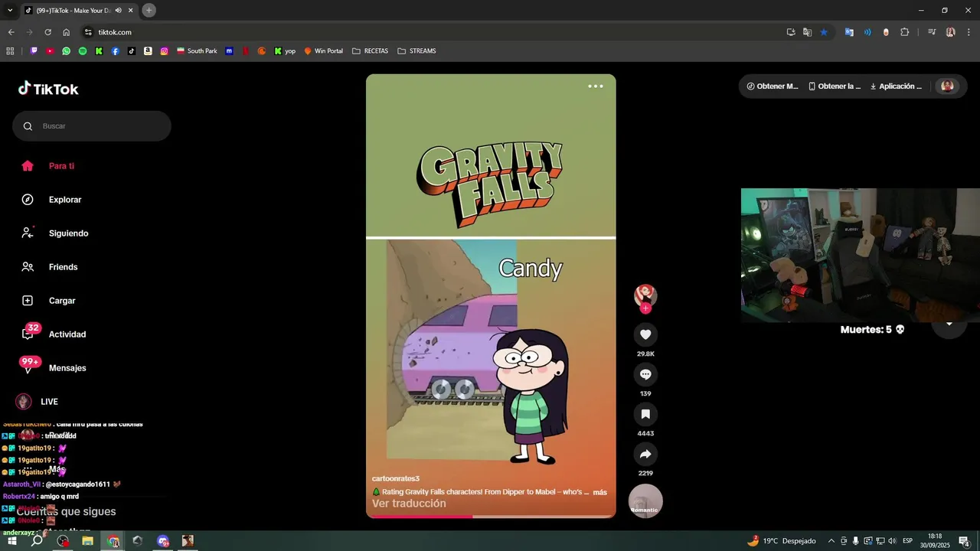This screenshot has height=551, width=980.
Task: Reload the page
Action: point(47,32)
